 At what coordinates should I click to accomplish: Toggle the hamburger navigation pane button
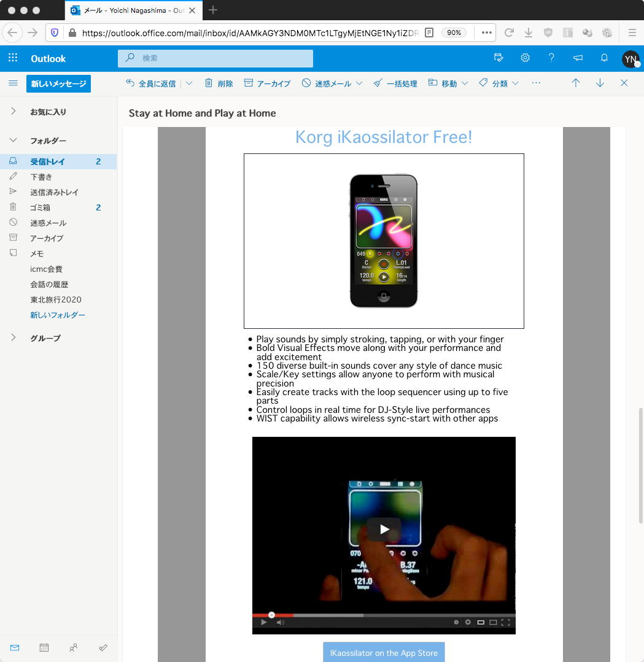tap(13, 83)
